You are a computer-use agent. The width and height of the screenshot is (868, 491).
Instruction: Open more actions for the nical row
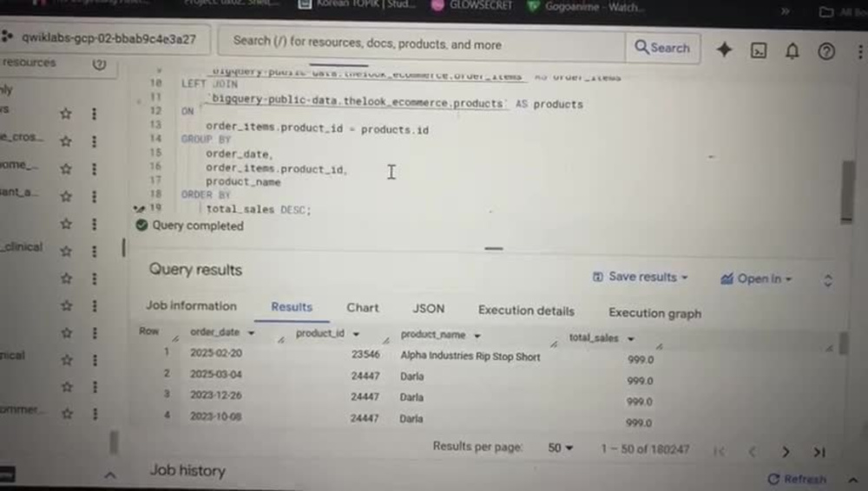(x=95, y=360)
